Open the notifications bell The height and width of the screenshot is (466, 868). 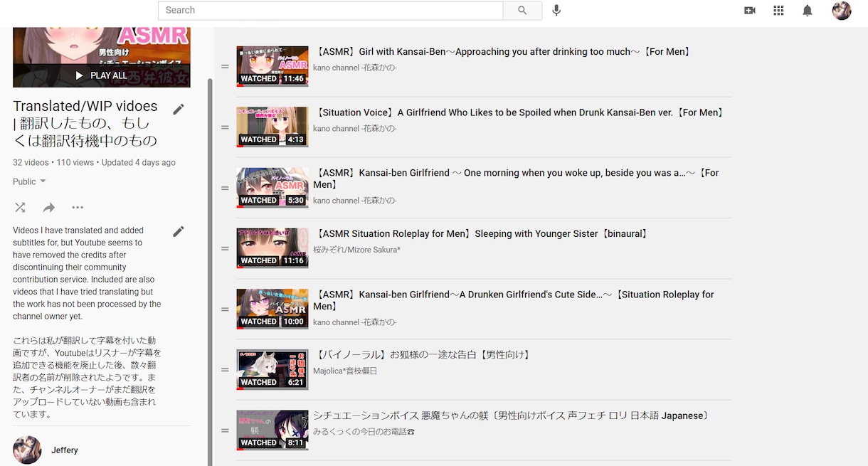pyautogui.click(x=808, y=11)
